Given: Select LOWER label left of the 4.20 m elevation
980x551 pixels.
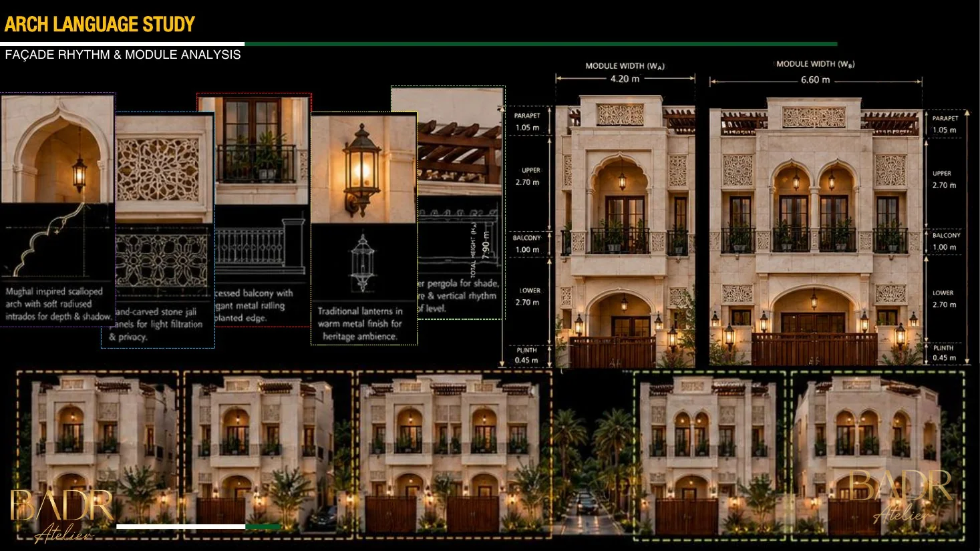Looking at the screenshot, I should click(530, 291).
